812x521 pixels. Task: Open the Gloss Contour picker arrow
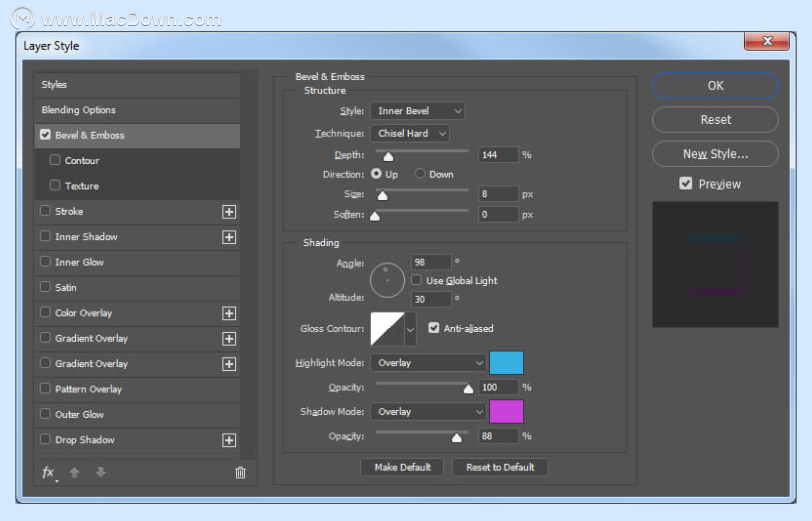pos(410,329)
